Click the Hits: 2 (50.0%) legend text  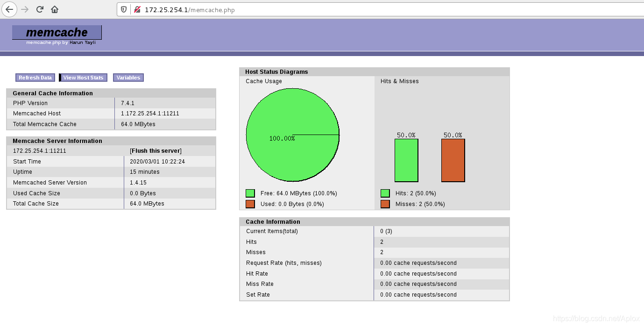(416, 193)
